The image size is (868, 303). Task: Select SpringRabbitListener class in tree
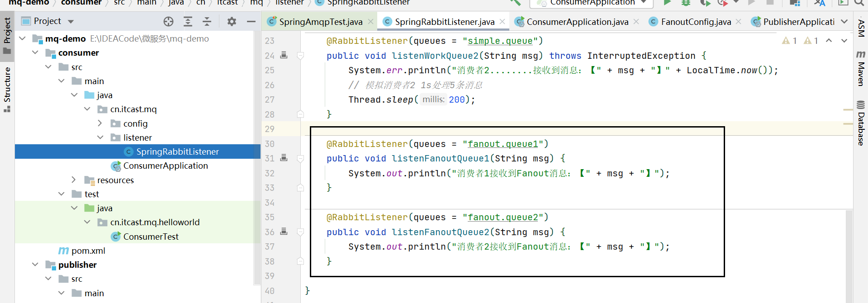point(138,151)
